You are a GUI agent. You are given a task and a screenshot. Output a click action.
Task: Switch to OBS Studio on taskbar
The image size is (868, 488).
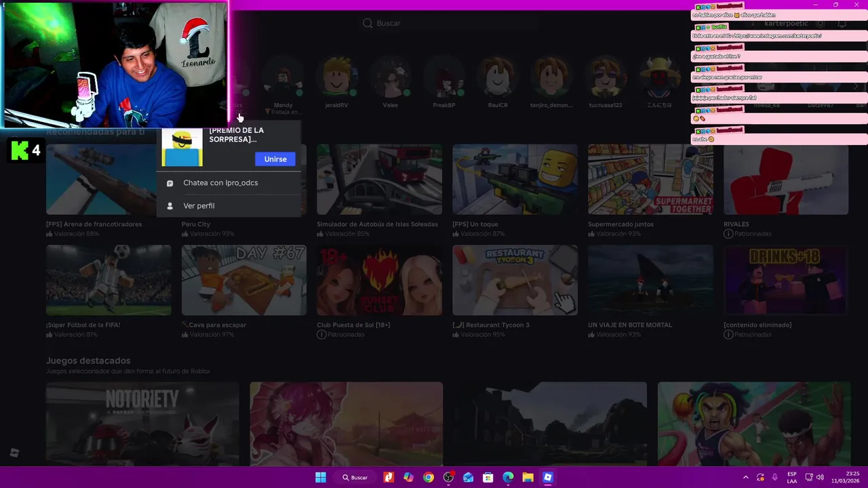pos(448,477)
